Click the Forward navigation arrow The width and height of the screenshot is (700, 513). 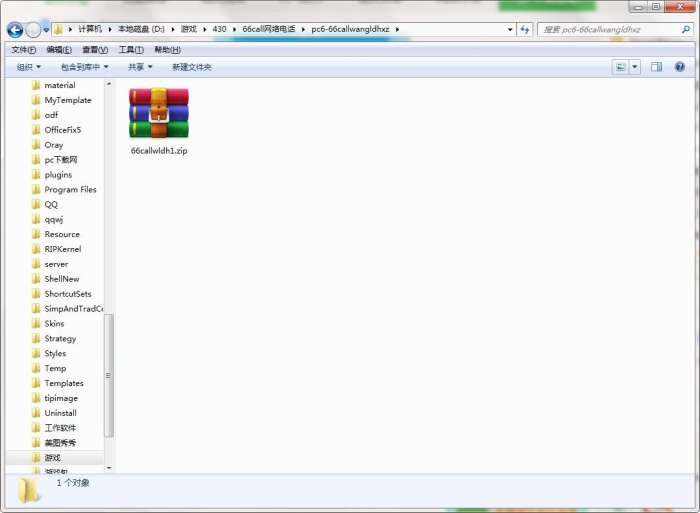(33, 30)
